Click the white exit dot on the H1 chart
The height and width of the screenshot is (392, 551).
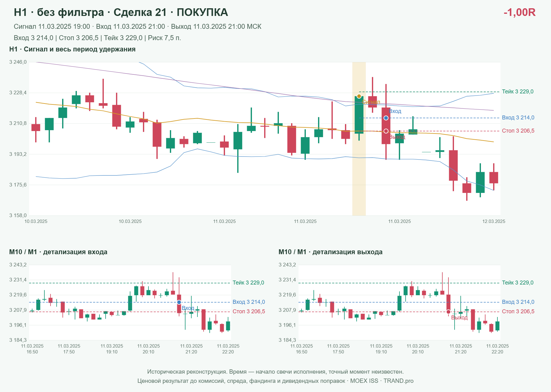386,131
